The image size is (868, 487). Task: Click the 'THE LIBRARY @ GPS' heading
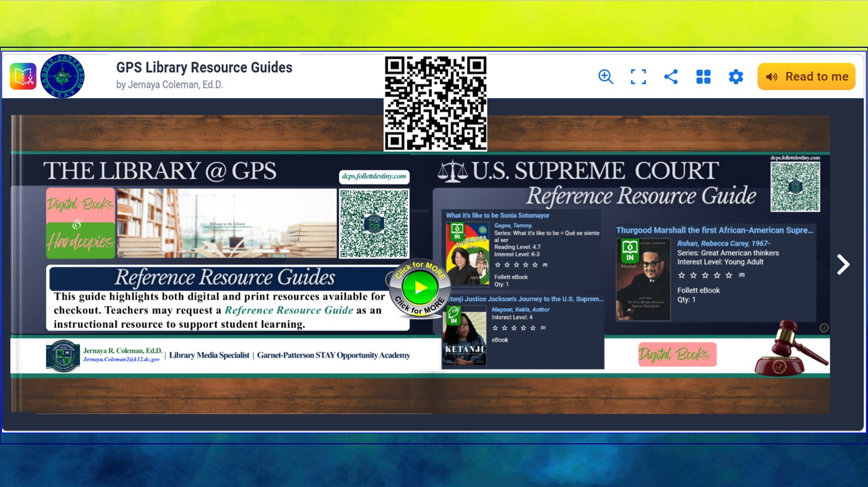pyautogui.click(x=160, y=171)
